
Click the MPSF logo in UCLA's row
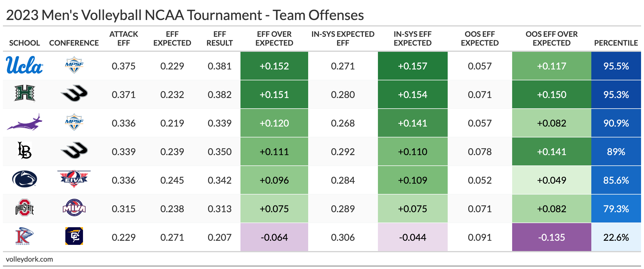pos(74,65)
